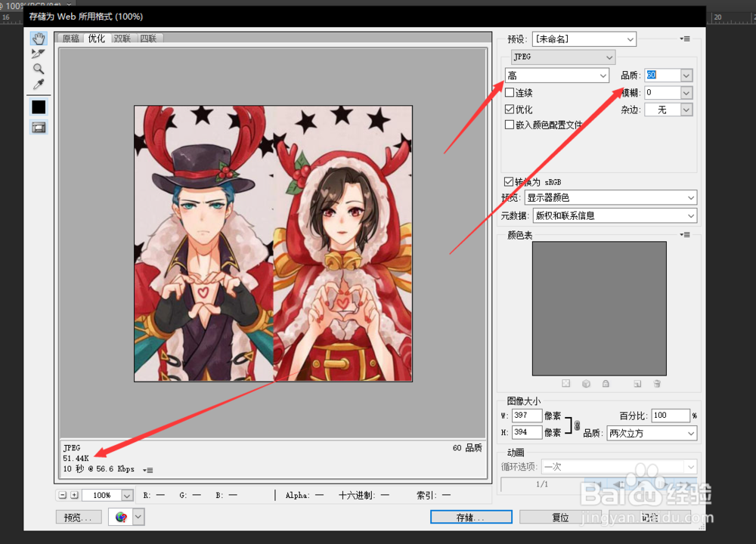Open the 模糊 blur slider arrow
Screen dimensions: 756x544
pyautogui.click(x=686, y=92)
